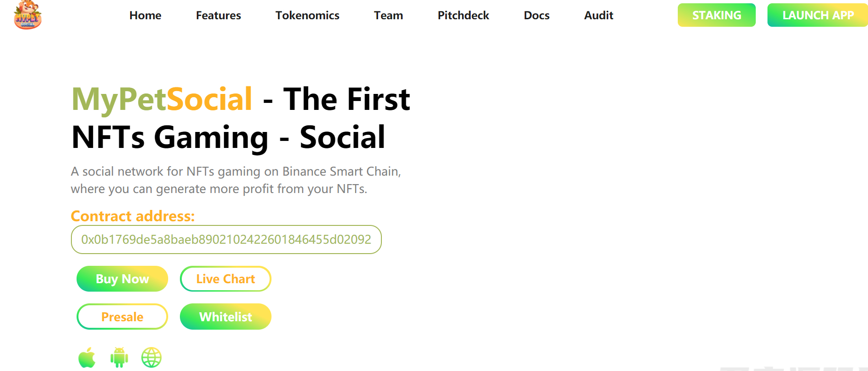Click the MyPet Social logo icon
868x371 pixels.
pyautogui.click(x=28, y=15)
